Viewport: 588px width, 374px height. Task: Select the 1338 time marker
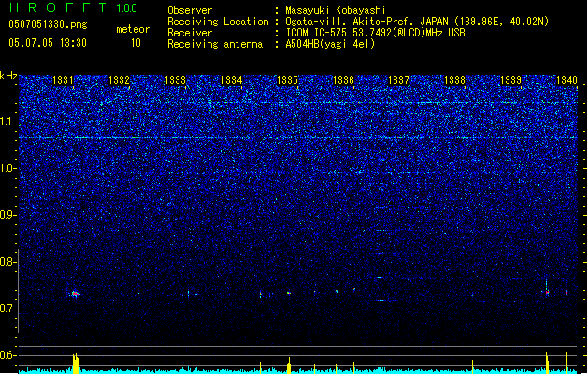[454, 80]
